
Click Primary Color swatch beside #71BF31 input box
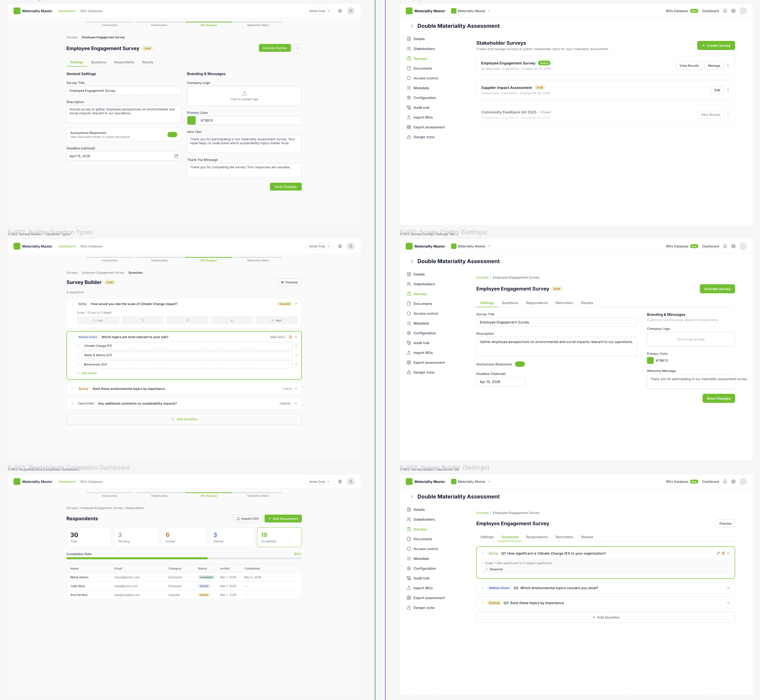tap(192, 120)
